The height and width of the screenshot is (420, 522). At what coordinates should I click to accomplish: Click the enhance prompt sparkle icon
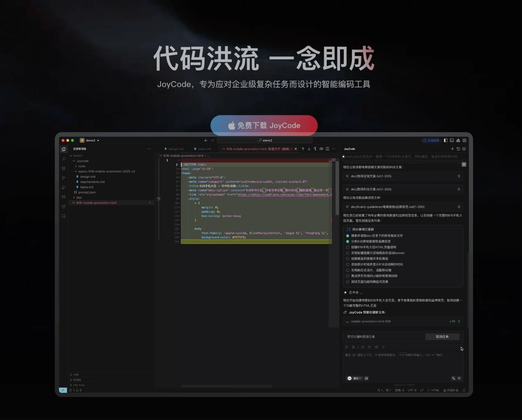click(x=453, y=378)
